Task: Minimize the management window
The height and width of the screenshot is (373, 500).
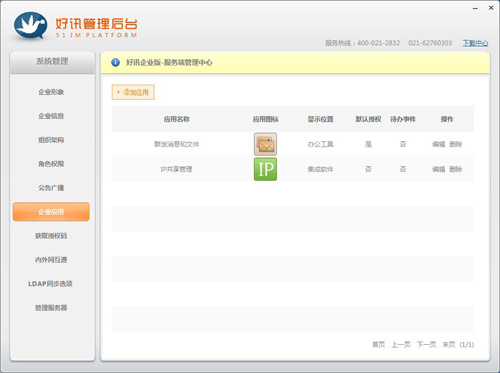Action: (475, 8)
